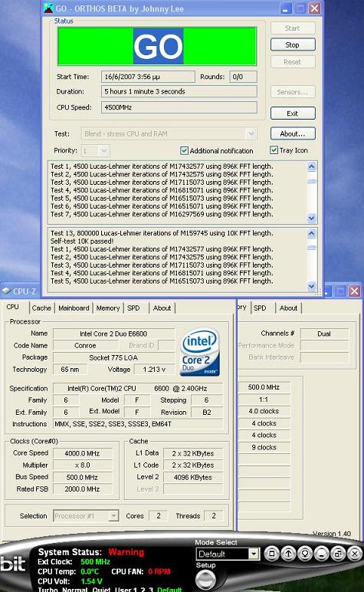
Task: Click the red 'Warning' system status text
Action: 126,552
